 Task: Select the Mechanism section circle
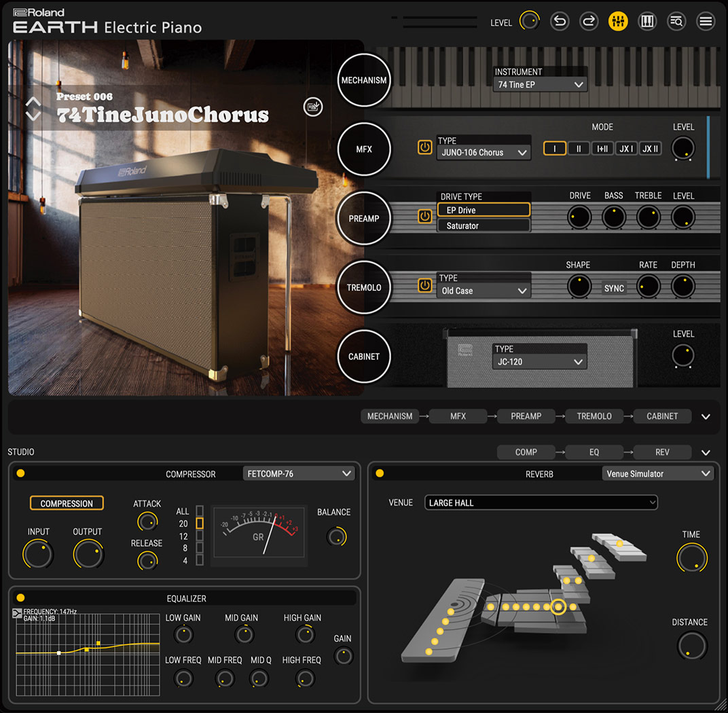[364, 80]
